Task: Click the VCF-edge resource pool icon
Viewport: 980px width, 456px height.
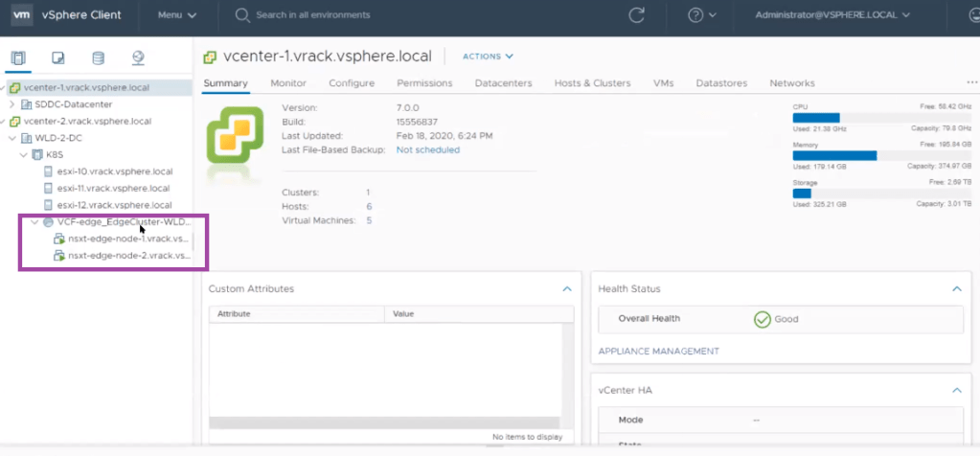Action: (48, 221)
